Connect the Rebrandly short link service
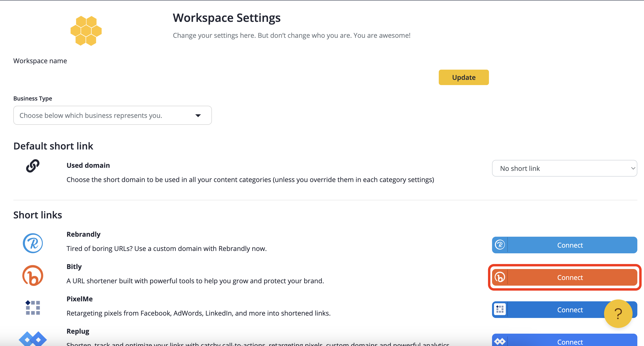 click(x=565, y=245)
